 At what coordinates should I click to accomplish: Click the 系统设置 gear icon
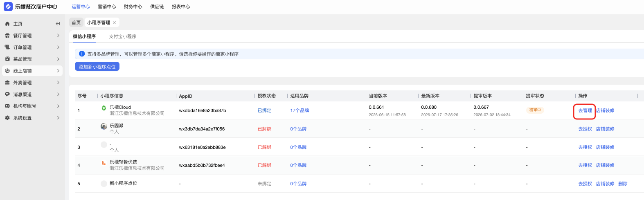pyautogui.click(x=7, y=118)
